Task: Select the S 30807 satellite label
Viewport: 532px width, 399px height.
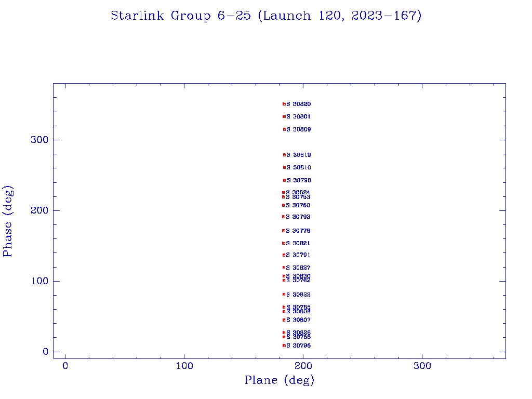Action: pyautogui.click(x=298, y=320)
